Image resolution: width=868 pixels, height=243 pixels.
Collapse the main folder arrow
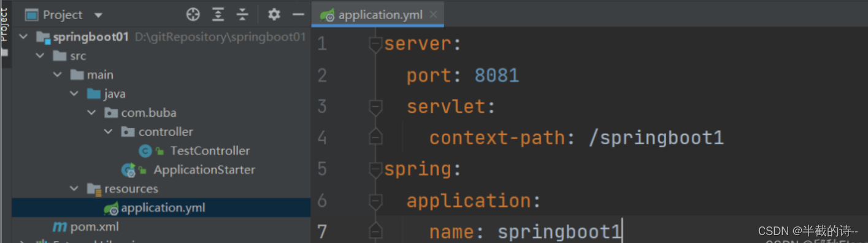[x=58, y=75]
